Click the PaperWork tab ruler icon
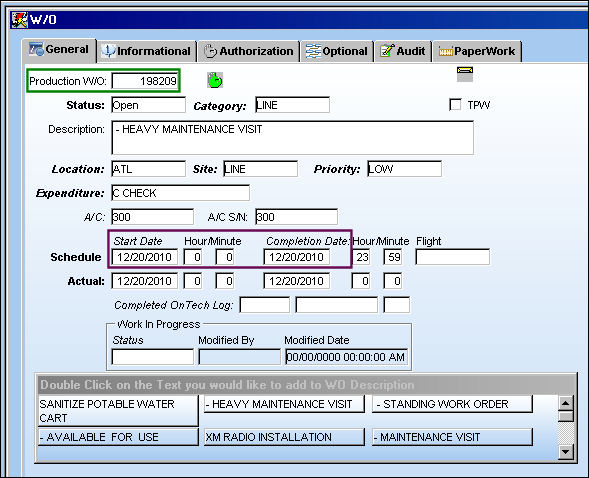This screenshot has width=589, height=478. click(446, 52)
